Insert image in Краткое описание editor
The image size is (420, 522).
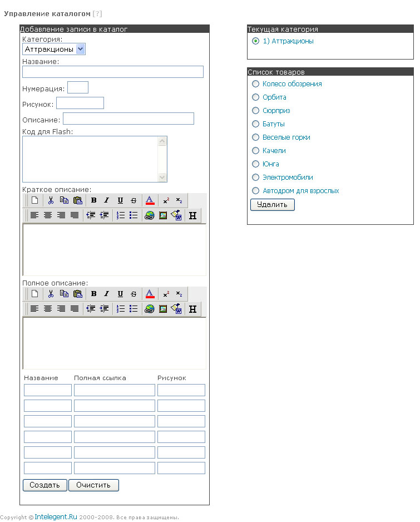163,215
